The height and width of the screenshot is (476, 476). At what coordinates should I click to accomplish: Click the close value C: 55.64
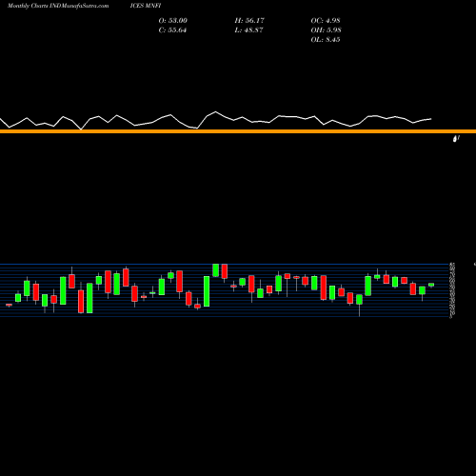point(172,30)
